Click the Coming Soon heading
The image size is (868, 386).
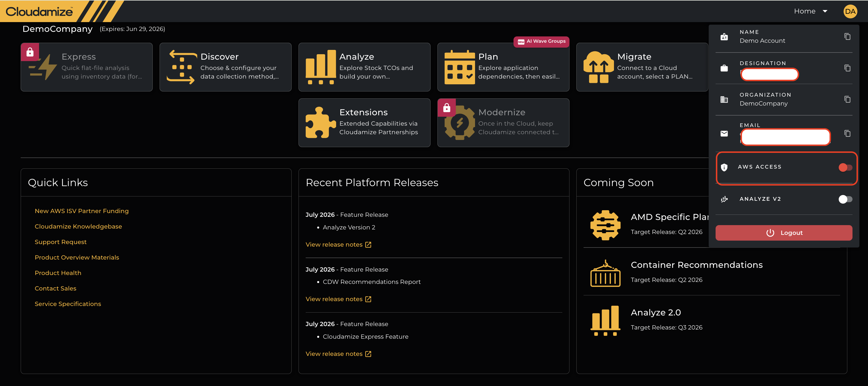[x=618, y=183]
